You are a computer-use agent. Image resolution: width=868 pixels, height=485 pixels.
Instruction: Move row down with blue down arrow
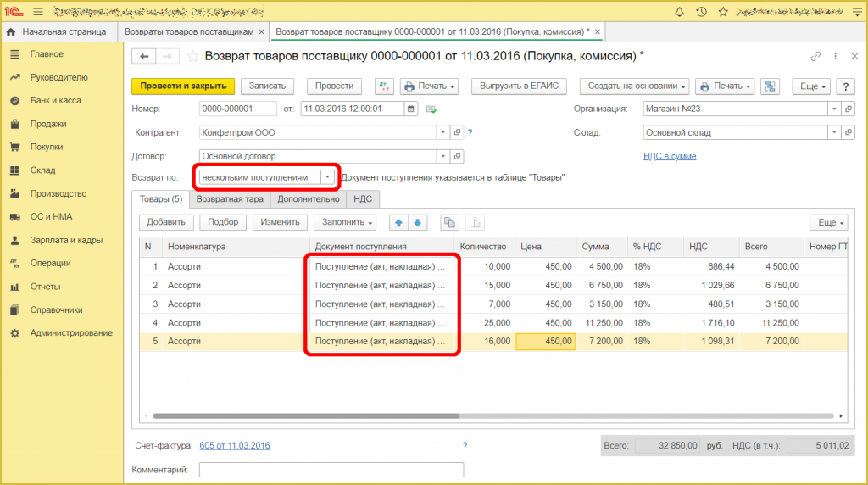(x=419, y=222)
